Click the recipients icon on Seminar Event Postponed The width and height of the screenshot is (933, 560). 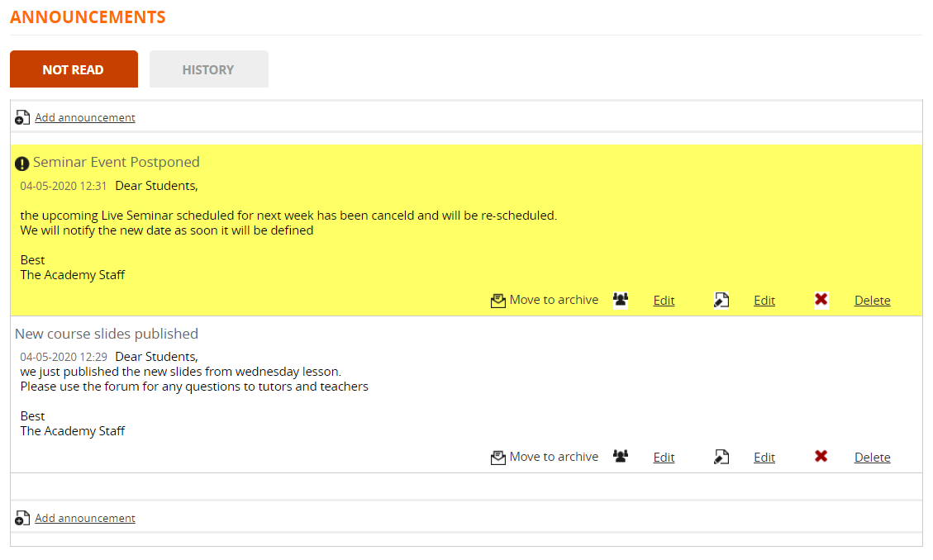point(621,300)
